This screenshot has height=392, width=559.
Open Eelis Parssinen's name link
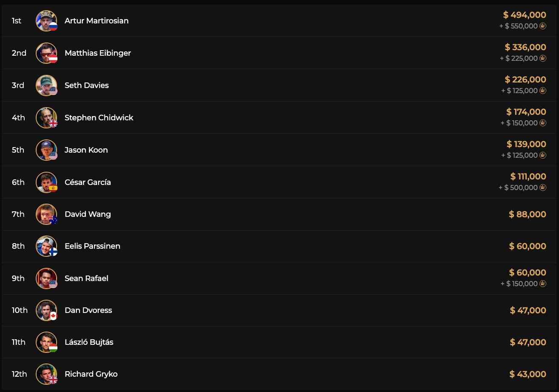[x=92, y=246]
